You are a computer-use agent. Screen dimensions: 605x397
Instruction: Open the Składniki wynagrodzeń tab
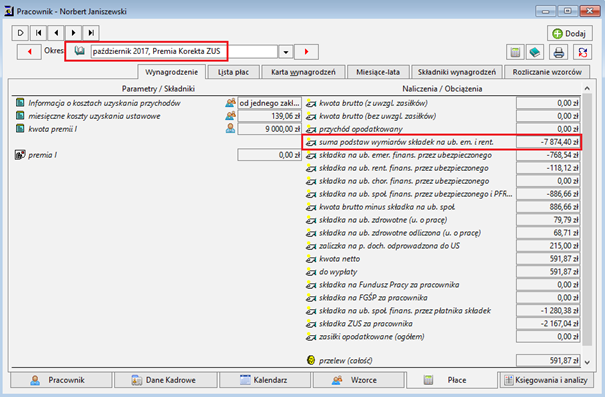(457, 72)
